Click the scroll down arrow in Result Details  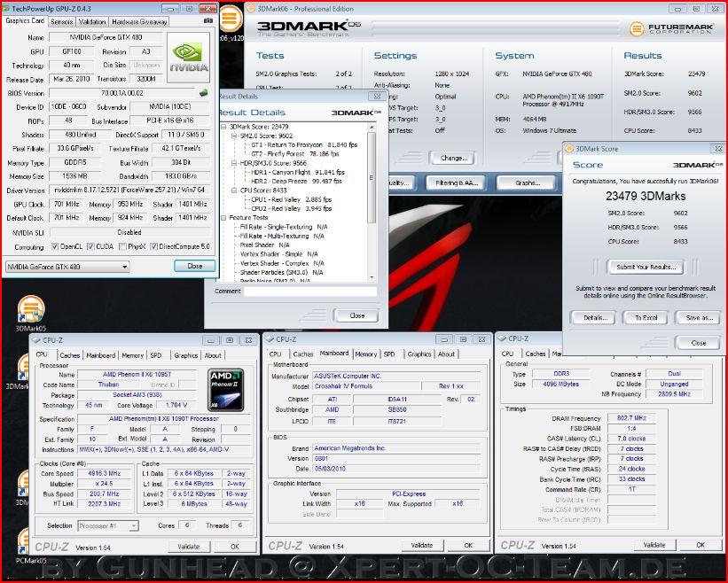(x=372, y=277)
